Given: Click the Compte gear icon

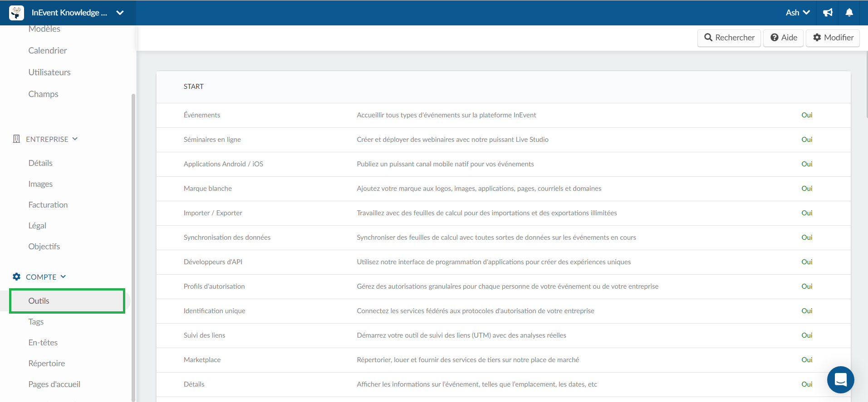Looking at the screenshot, I should [17, 277].
